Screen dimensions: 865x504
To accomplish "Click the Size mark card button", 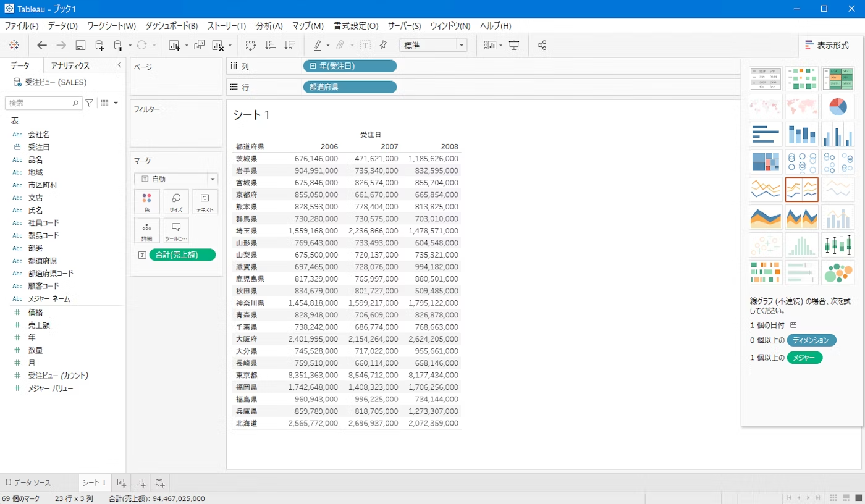I will [176, 202].
